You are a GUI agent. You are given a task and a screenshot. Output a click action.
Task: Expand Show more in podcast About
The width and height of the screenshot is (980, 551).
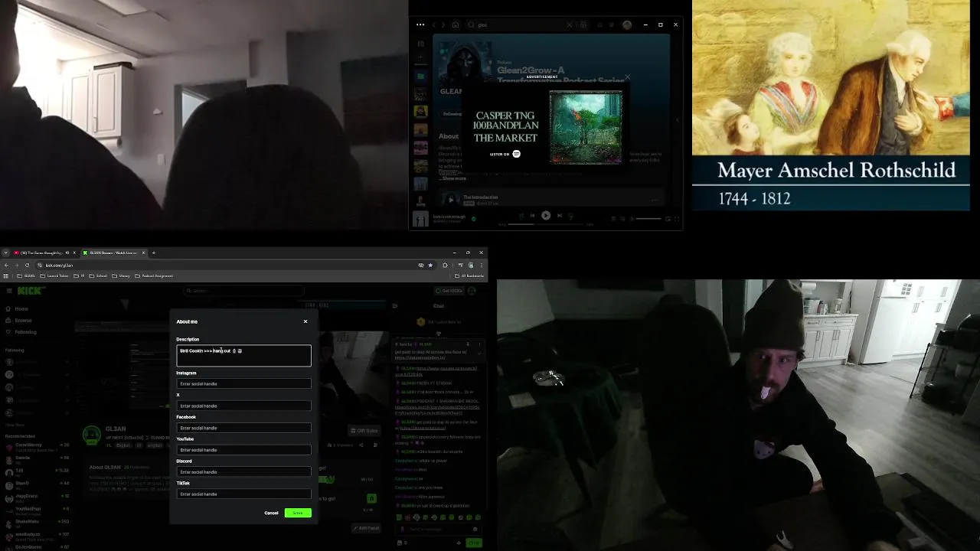(x=453, y=178)
